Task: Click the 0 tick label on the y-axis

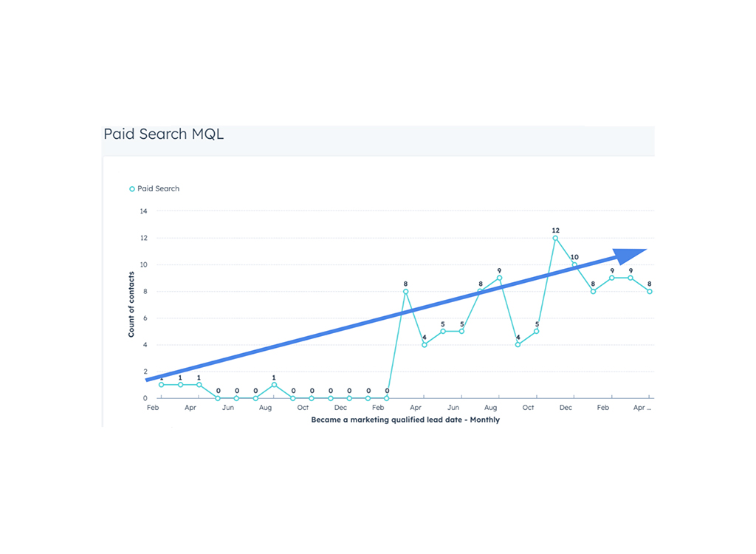Action: point(145,398)
